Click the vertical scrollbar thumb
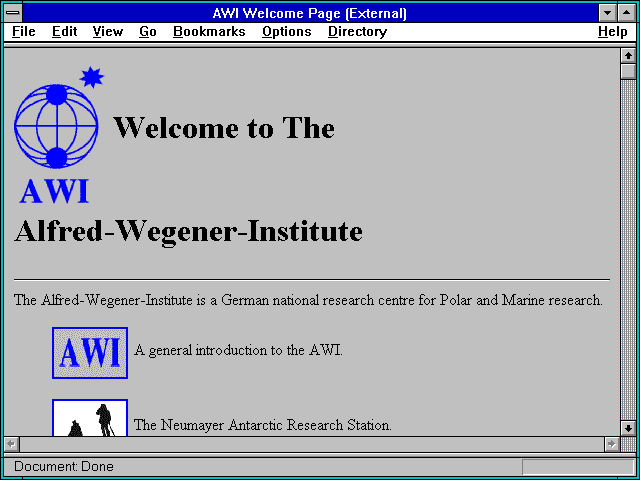 pyautogui.click(x=628, y=71)
